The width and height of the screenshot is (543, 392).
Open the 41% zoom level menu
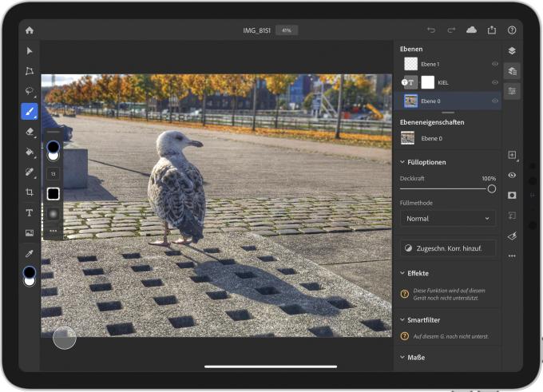287,30
